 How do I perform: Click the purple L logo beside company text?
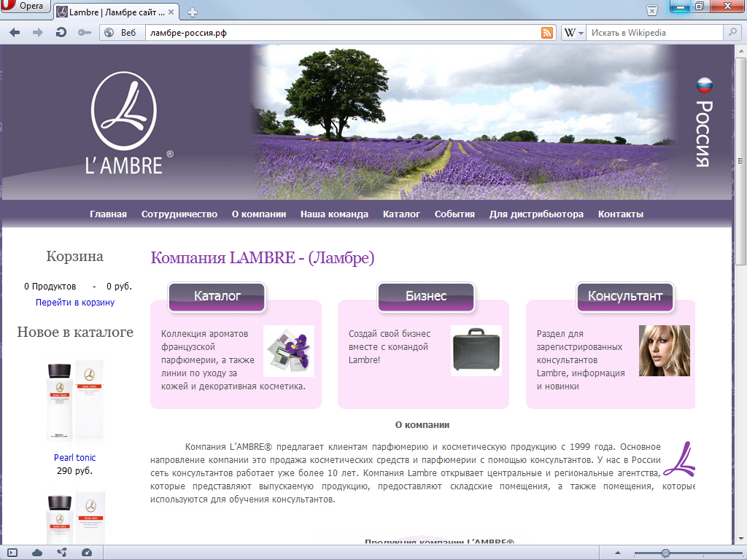(680, 459)
